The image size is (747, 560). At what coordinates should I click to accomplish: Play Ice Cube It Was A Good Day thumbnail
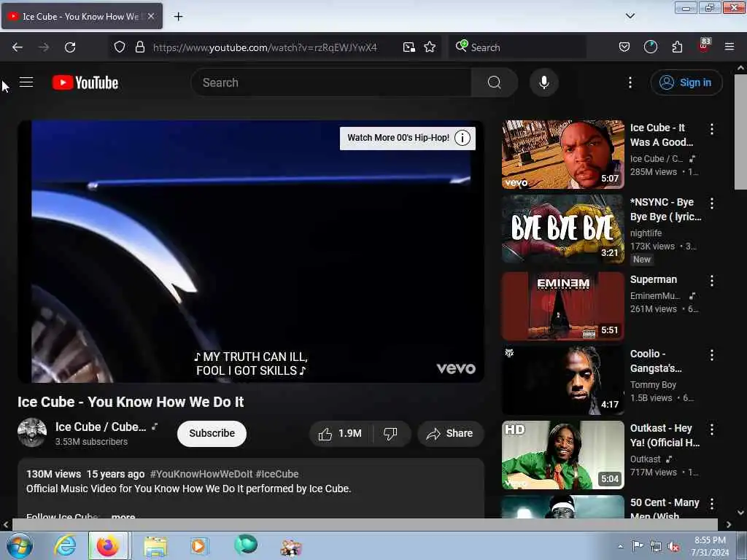coord(562,155)
